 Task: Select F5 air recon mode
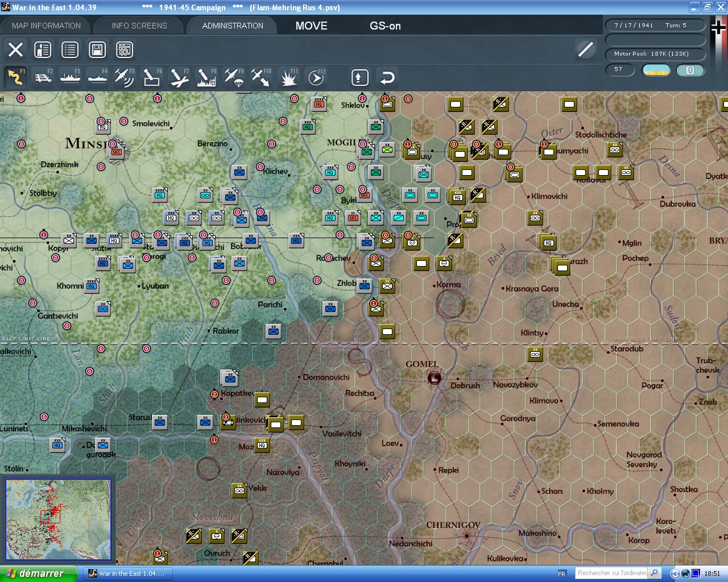(125, 77)
